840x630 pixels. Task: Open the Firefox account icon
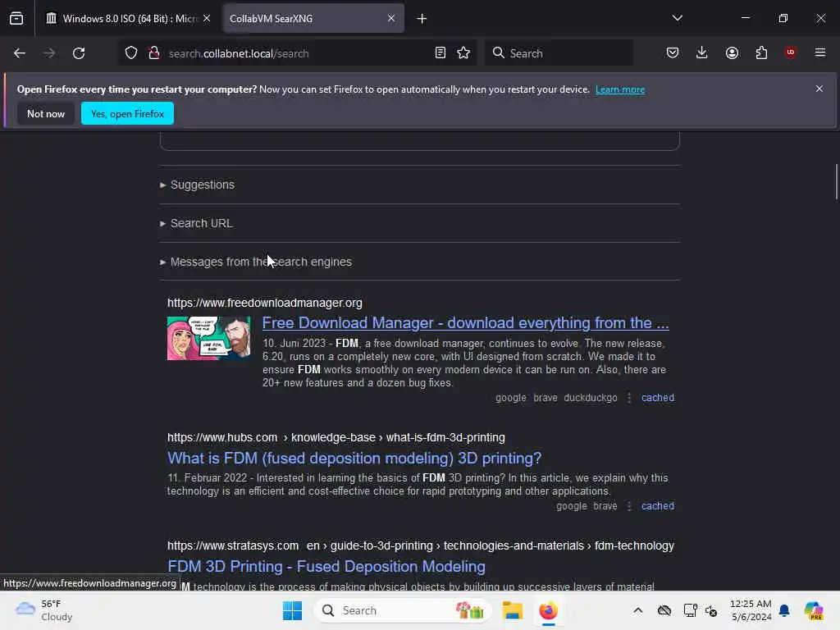[733, 52]
